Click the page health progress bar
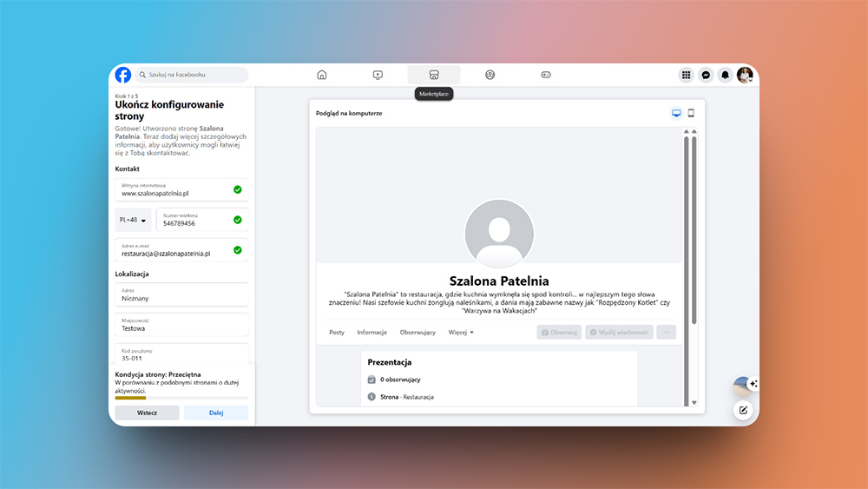Image resolution: width=868 pixels, height=489 pixels. 181,398
